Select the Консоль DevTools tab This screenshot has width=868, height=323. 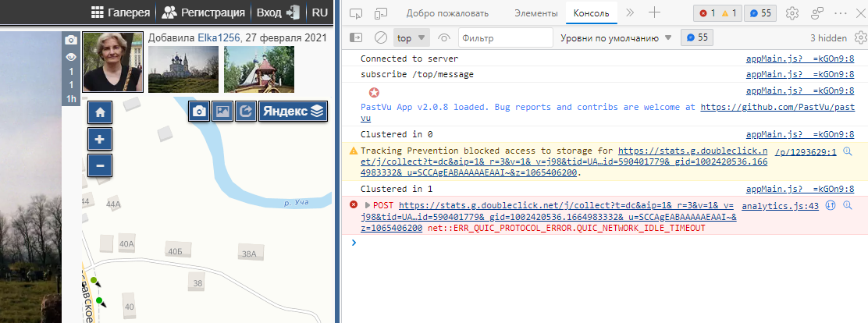coord(592,13)
